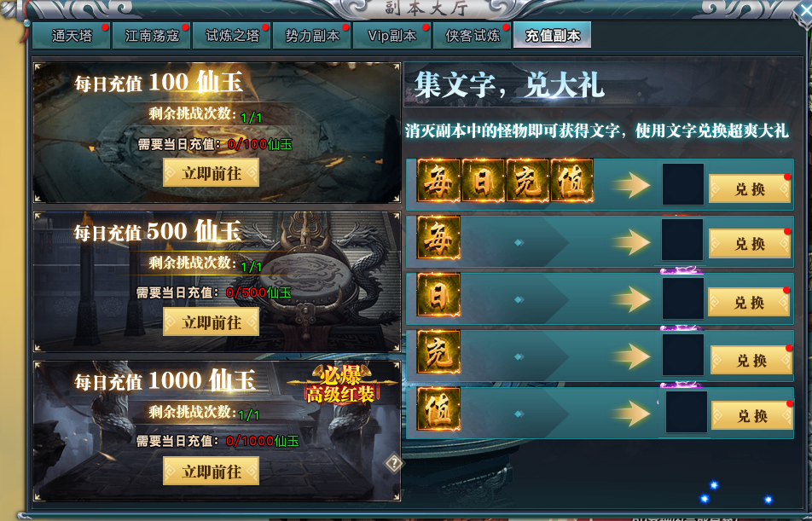Click the single 每 tile in second row
The height and width of the screenshot is (521, 812).
pyautogui.click(x=438, y=238)
